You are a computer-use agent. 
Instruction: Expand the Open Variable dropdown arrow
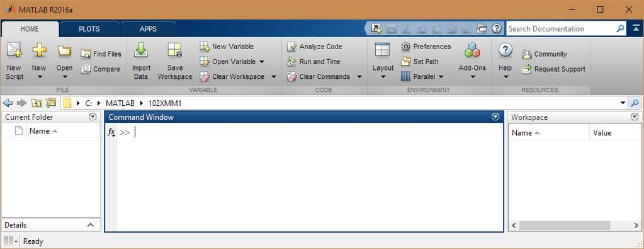pyautogui.click(x=262, y=62)
